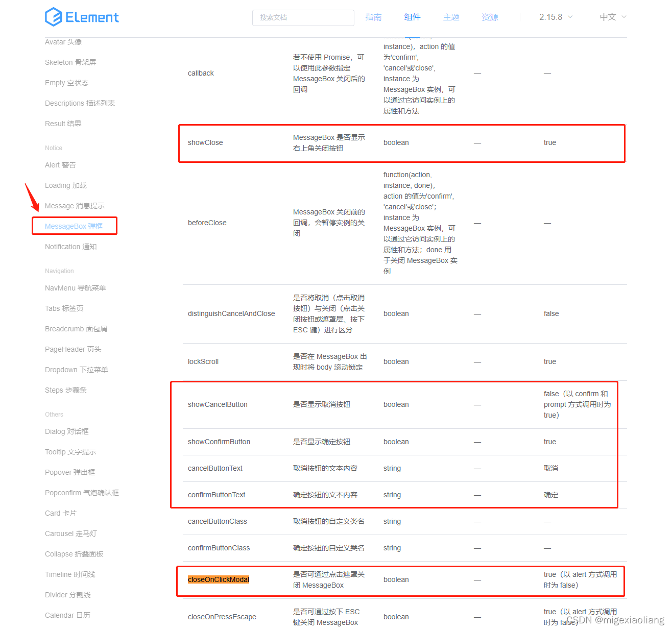Image resolution: width=672 pixels, height=630 pixels.
Task: Open Dialog 对话框 page
Action: coord(67,431)
